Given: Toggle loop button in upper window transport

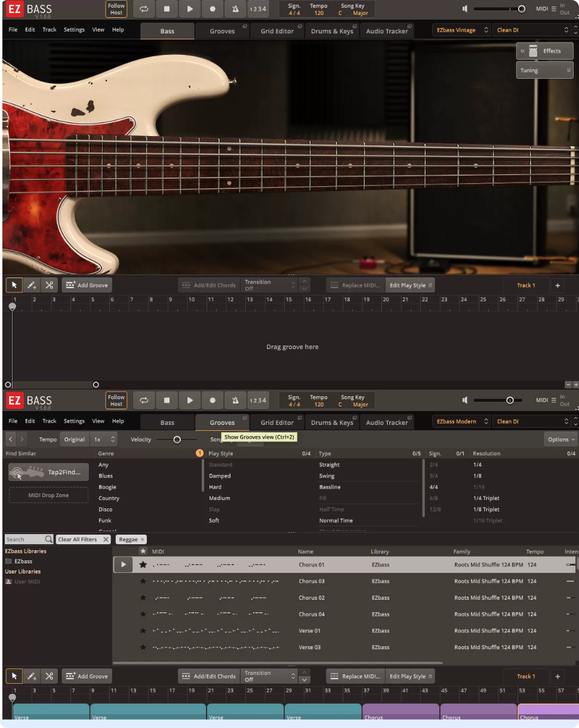Looking at the screenshot, I should [144, 9].
